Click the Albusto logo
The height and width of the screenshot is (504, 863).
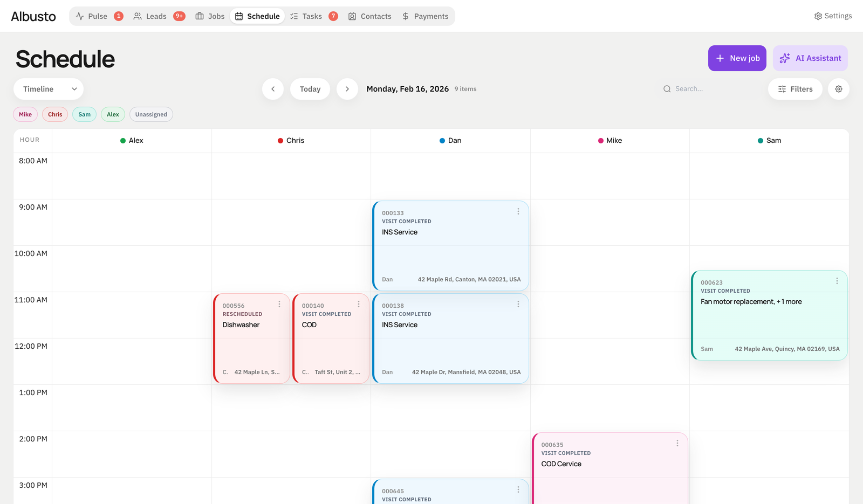(x=33, y=16)
